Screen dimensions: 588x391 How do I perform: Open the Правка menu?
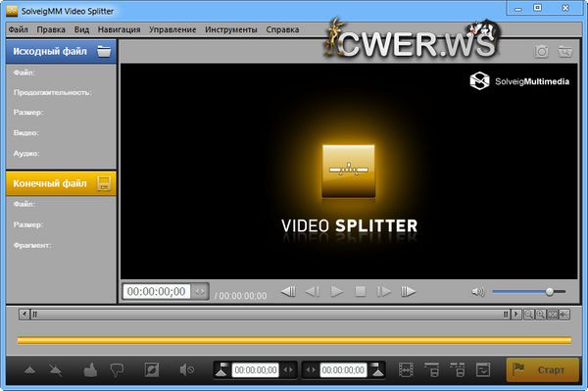click(51, 29)
